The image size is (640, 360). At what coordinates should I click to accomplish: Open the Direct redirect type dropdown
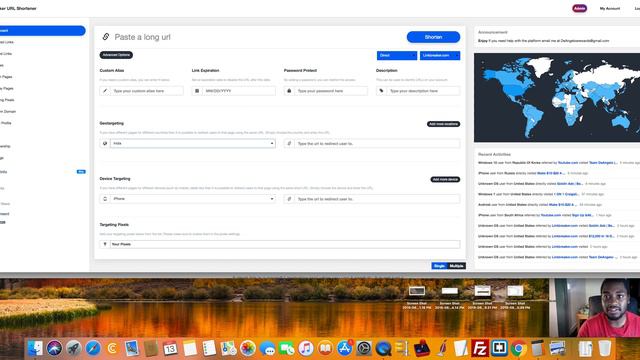[397, 55]
